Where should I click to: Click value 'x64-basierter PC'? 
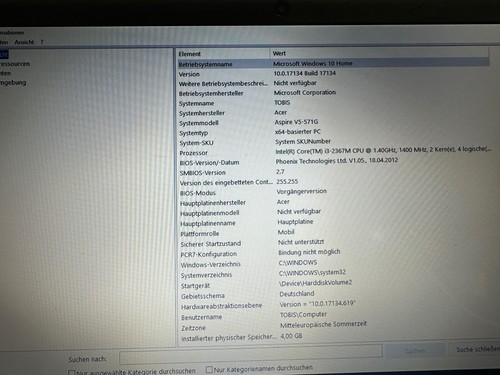pyautogui.click(x=298, y=132)
